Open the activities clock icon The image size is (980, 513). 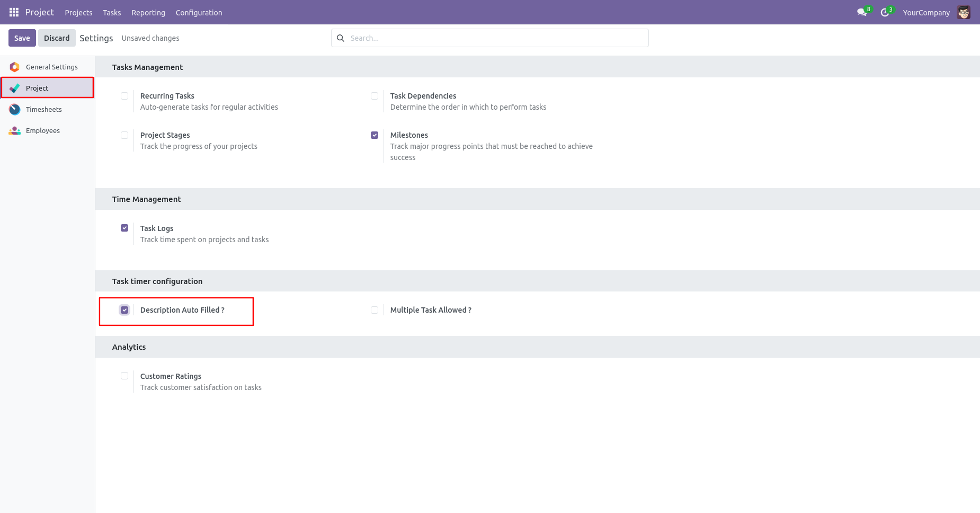[x=885, y=12]
